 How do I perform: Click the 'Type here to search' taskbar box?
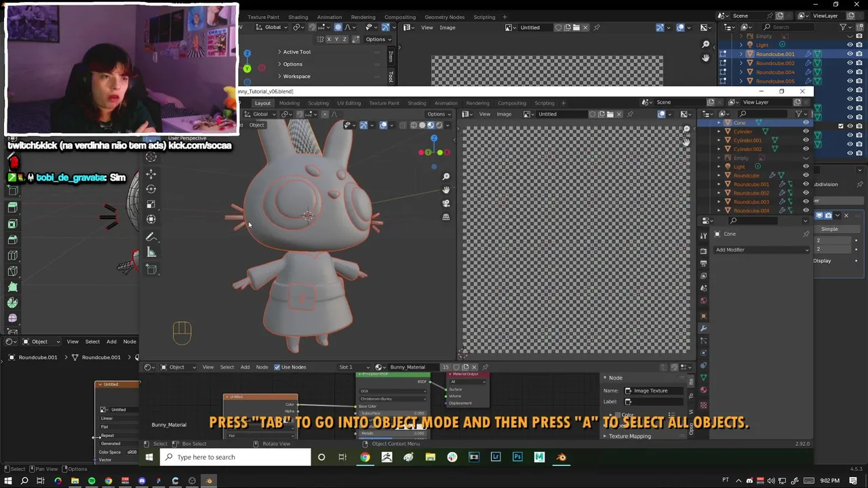[x=236, y=457]
